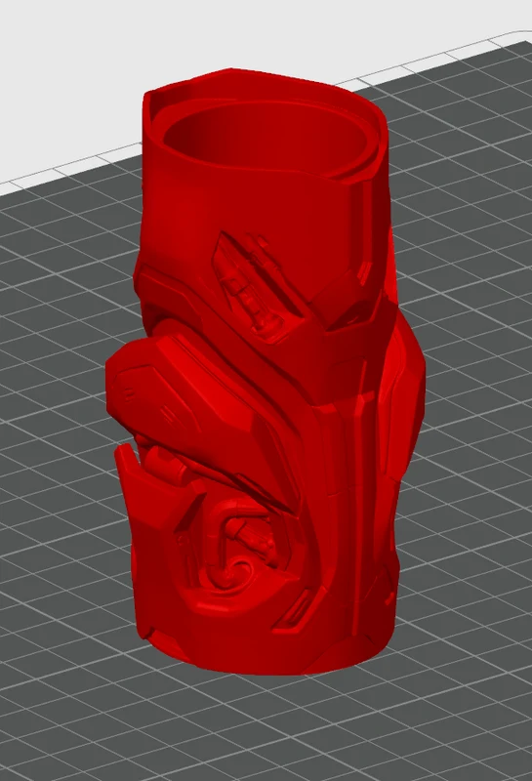Viewport: 532px width, 781px height.
Task: Click the recessed diamond-shaped mechanical panel
Action: pyautogui.click(x=255, y=287)
